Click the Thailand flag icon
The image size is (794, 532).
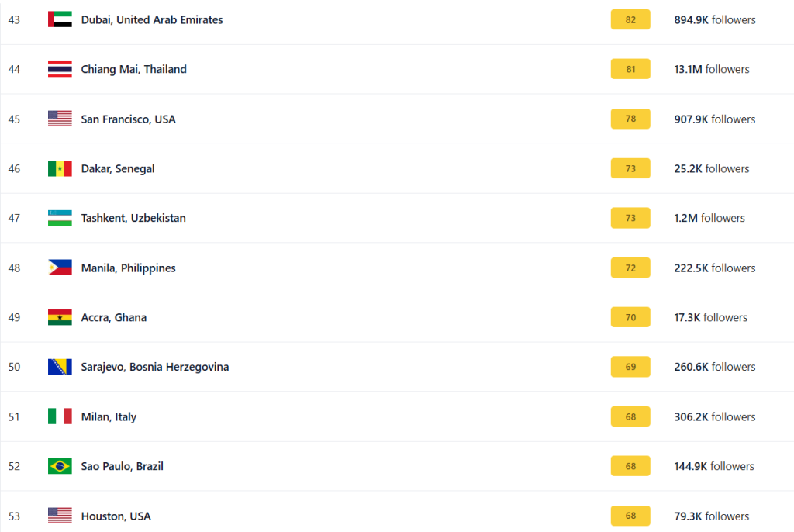click(x=60, y=69)
